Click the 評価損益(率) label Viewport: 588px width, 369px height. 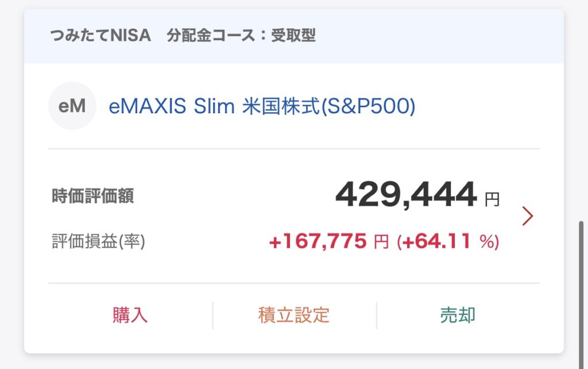tap(98, 241)
